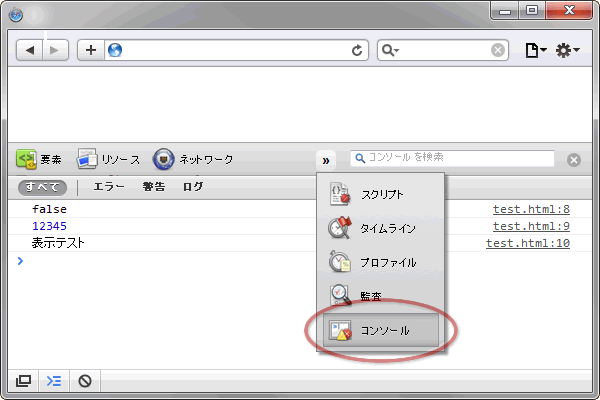
Task: Click the 12345 console output value
Action: tap(49, 226)
